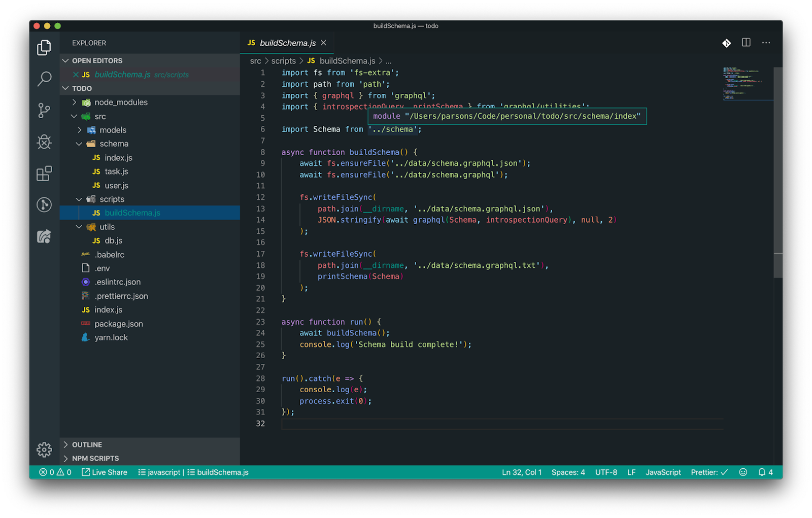Click the Extensions icon in activity bar
This screenshot has width=812, height=518.
click(x=44, y=174)
